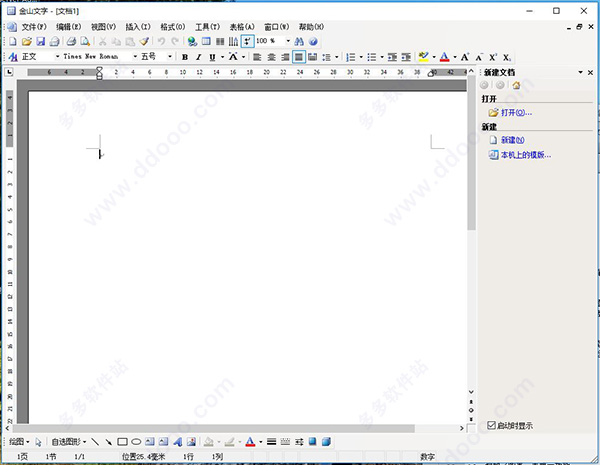Select the ellipse drawing tool
The image size is (600, 465).
tap(136, 442)
